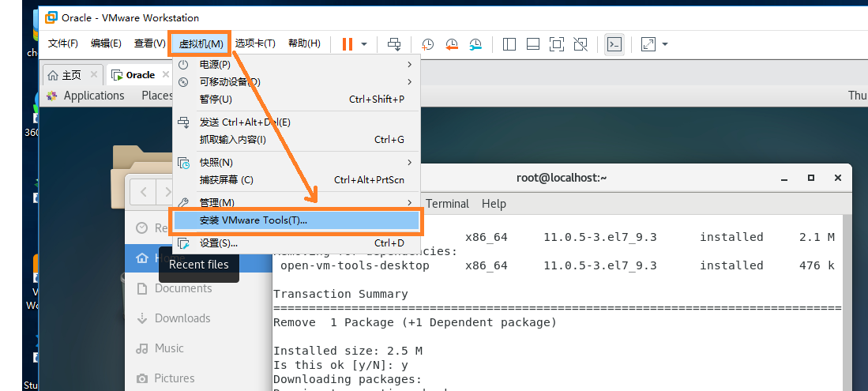Open the Terminal menu in terminal window

click(x=447, y=204)
